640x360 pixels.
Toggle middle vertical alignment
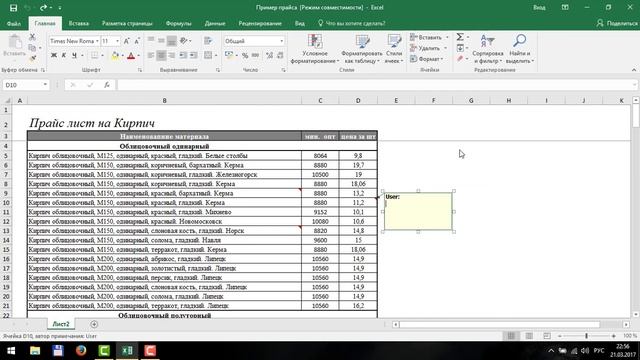(161, 41)
